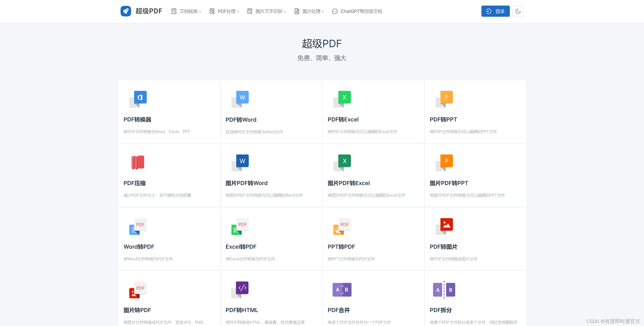Expand the 文档转换 dropdown menu
The width and height of the screenshot is (644, 326).
pyautogui.click(x=186, y=11)
